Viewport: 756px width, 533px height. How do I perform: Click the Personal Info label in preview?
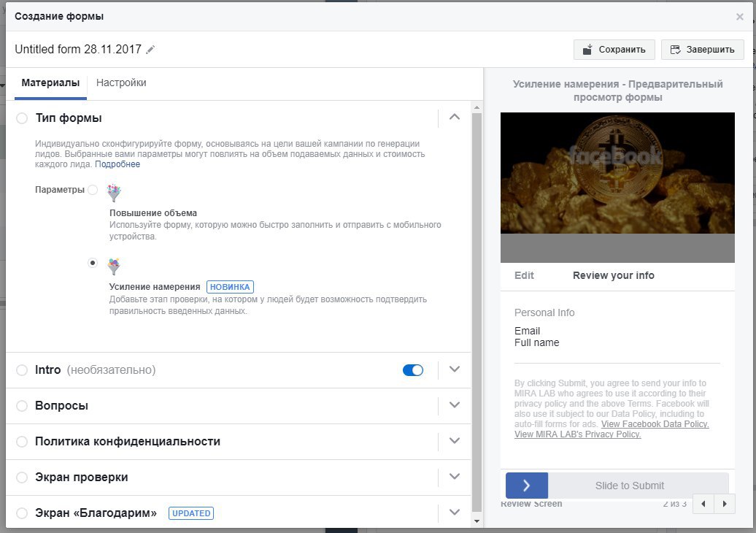544,312
